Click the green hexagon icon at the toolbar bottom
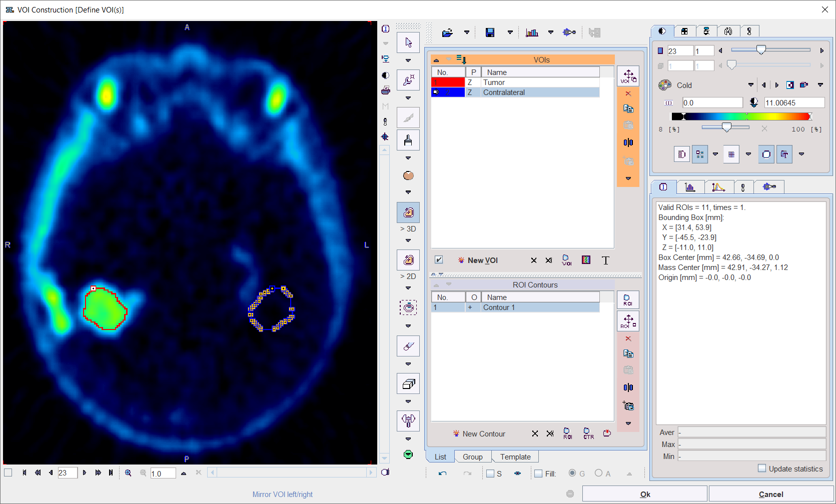The width and height of the screenshot is (836, 504). [x=408, y=454]
